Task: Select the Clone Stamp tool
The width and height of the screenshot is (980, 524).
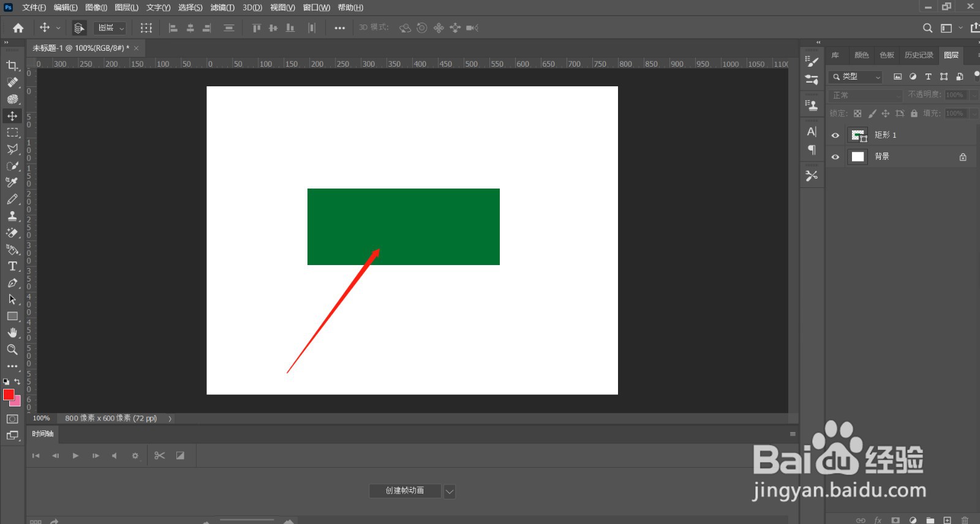Action: point(12,216)
